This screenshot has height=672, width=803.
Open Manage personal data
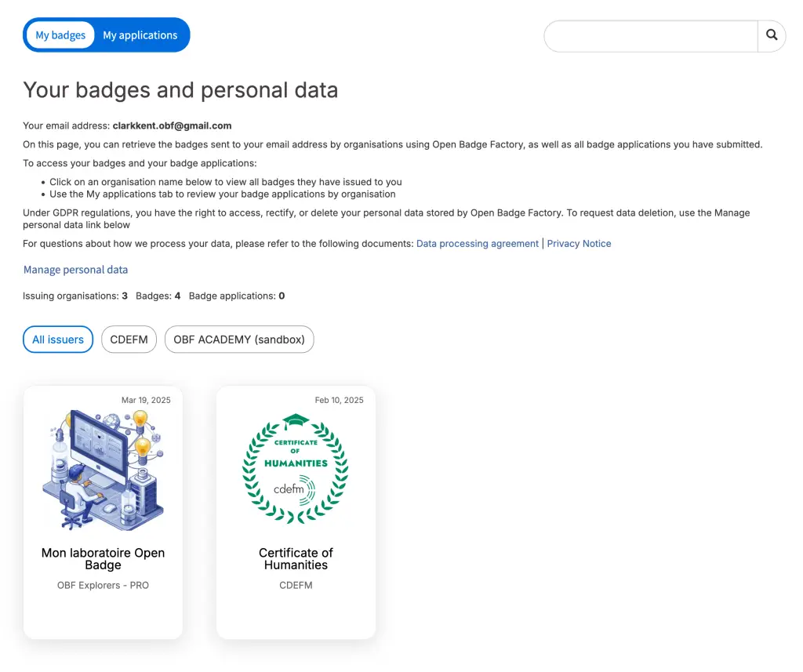(x=75, y=270)
